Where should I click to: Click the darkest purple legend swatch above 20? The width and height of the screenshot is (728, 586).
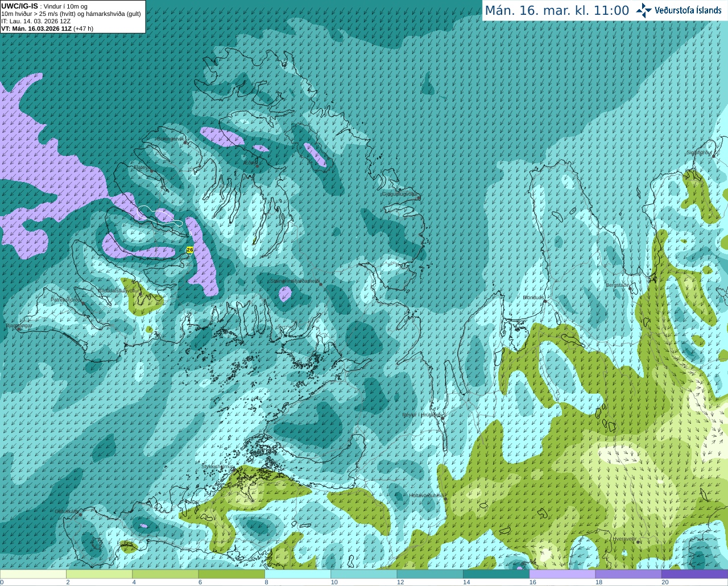click(x=694, y=573)
